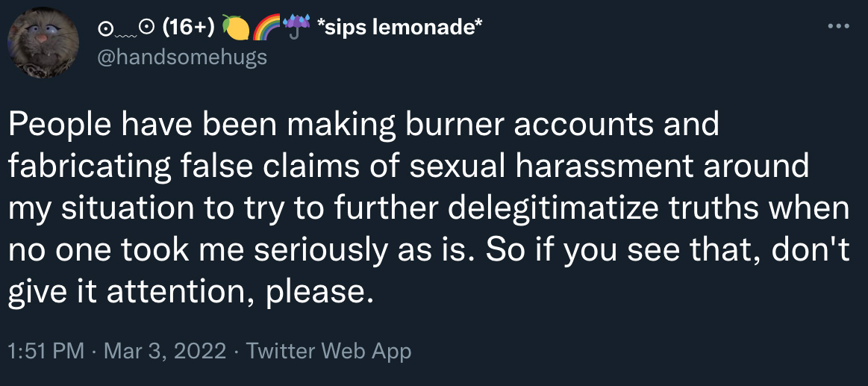The image size is (868, 386).
Task: Click the (16+) label in display name
Action: tap(189, 28)
